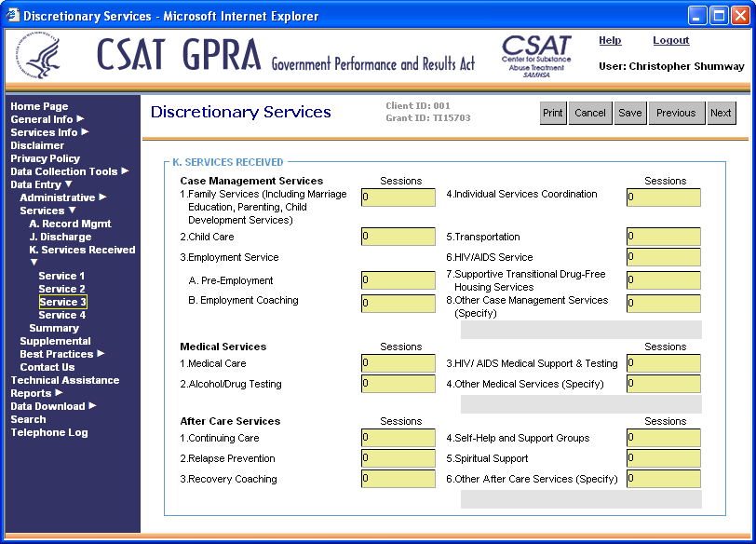Screen dimensions: 756x544
Task: Focus the Transportation sessions input
Action: (663, 237)
